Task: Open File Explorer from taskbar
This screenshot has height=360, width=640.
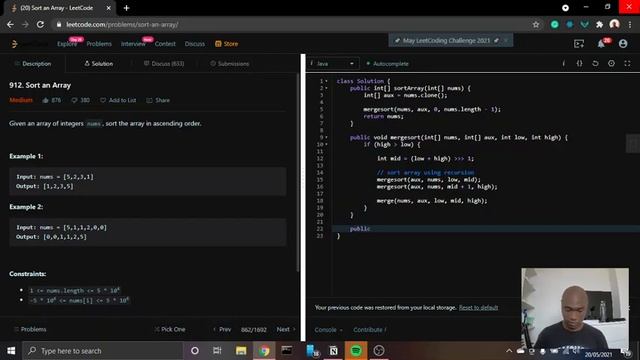Action: (241, 351)
